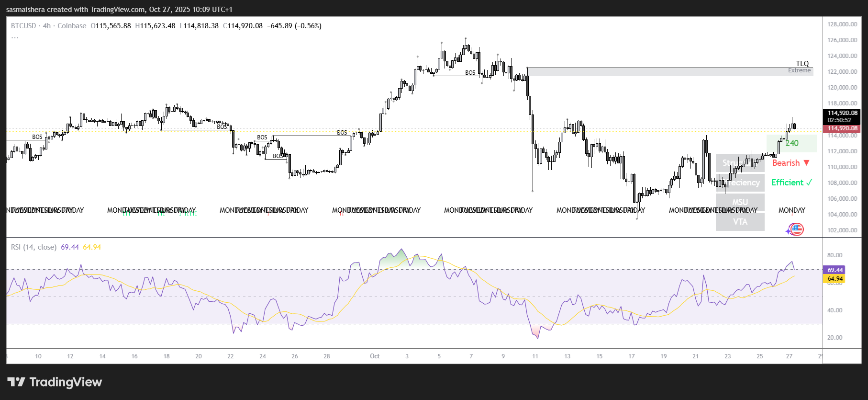Click the 112,000.00 price axis label

click(x=842, y=151)
